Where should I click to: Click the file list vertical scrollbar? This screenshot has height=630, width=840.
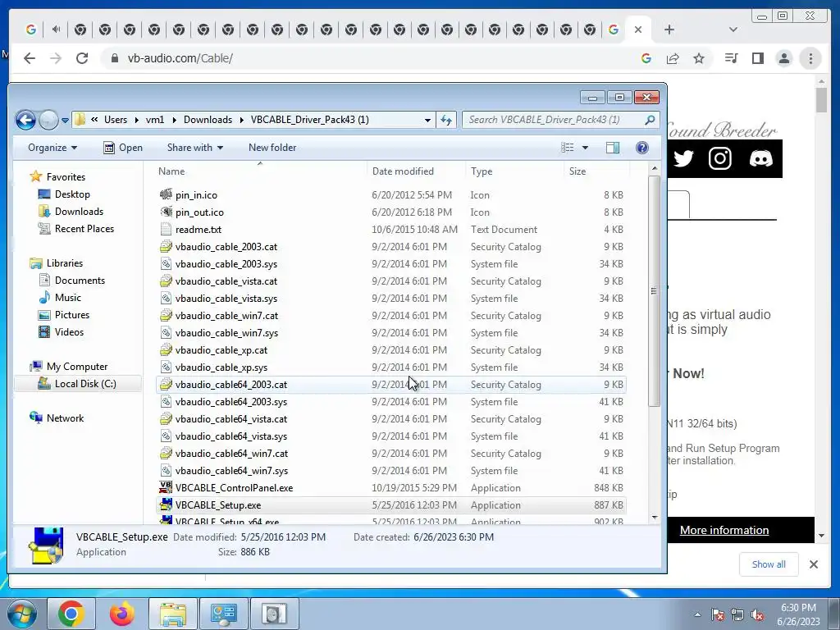(x=654, y=290)
